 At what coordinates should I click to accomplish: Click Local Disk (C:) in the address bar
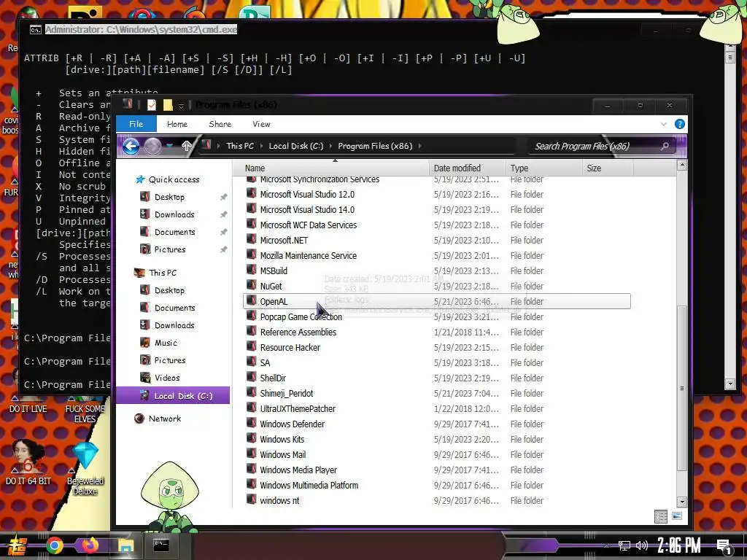coord(296,146)
